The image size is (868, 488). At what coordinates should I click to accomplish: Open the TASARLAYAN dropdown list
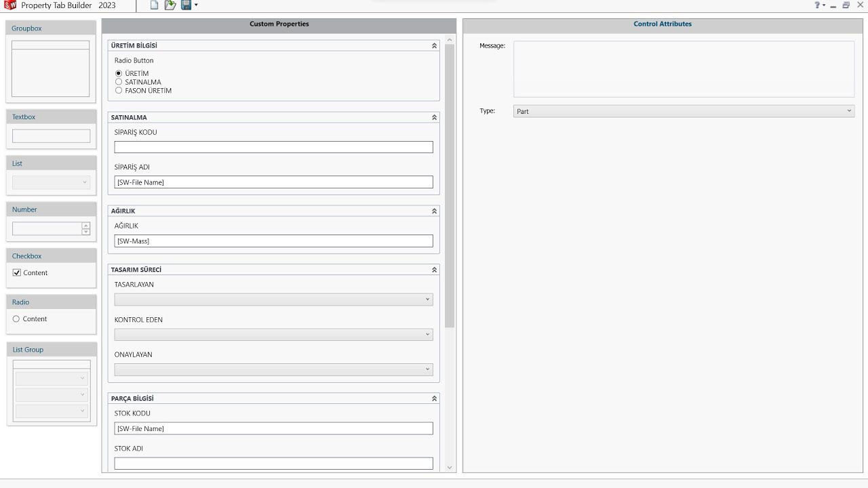pos(273,300)
